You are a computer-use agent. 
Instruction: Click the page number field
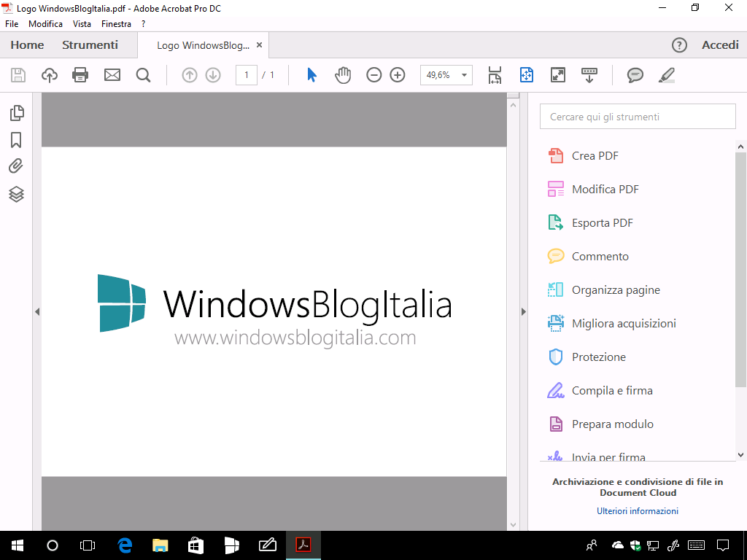247,75
